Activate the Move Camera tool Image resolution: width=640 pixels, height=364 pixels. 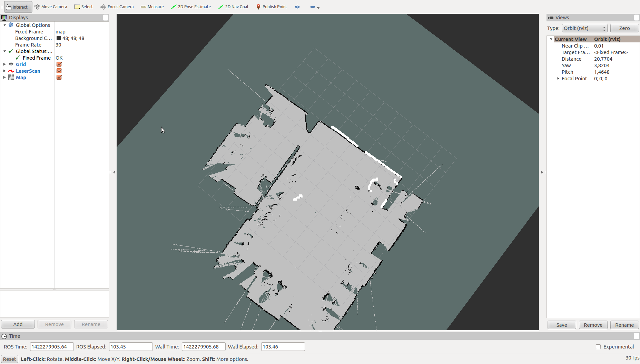click(x=51, y=7)
